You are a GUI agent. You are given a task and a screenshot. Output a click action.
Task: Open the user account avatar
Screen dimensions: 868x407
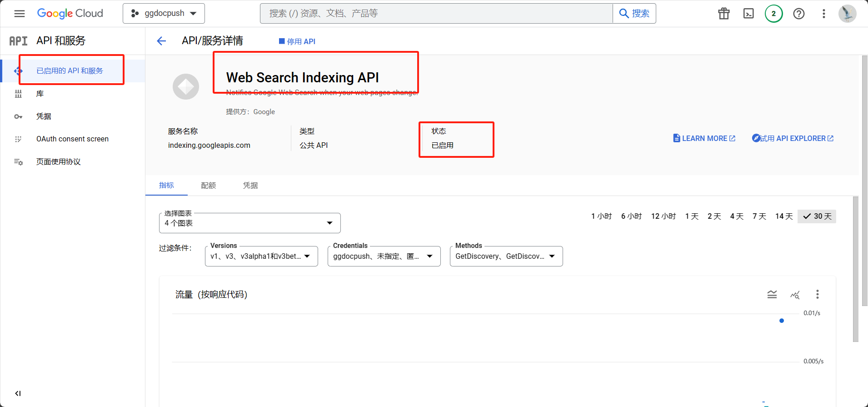pyautogui.click(x=847, y=14)
